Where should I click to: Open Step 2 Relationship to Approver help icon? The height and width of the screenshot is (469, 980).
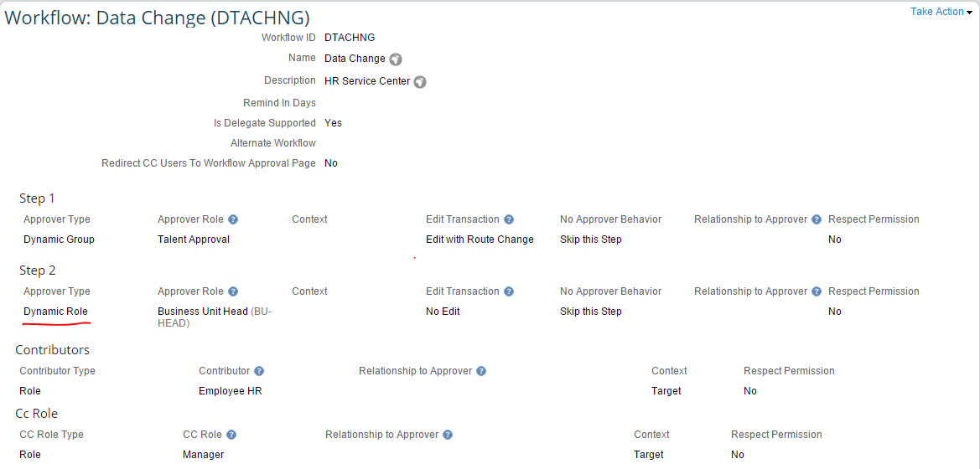[x=817, y=291]
